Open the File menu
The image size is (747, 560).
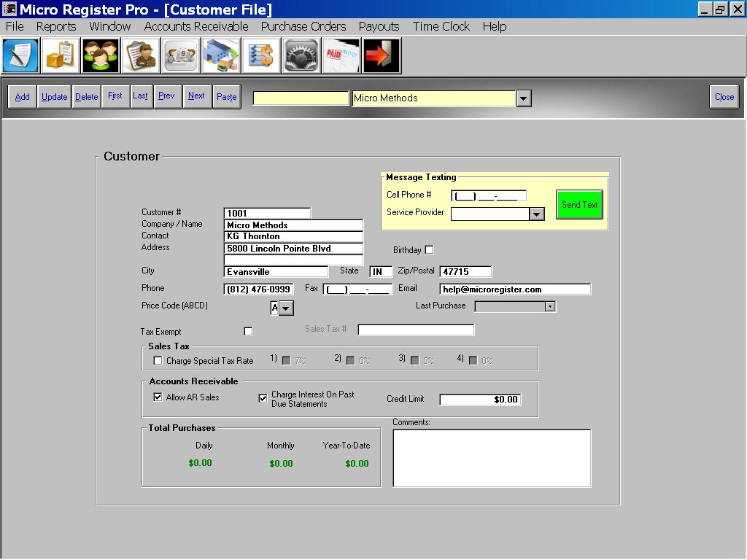[15, 27]
